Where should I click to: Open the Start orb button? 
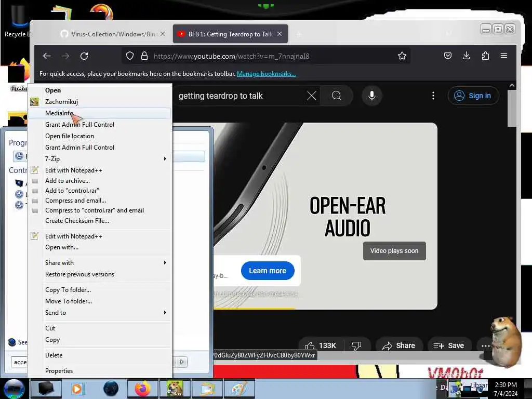(x=14, y=389)
